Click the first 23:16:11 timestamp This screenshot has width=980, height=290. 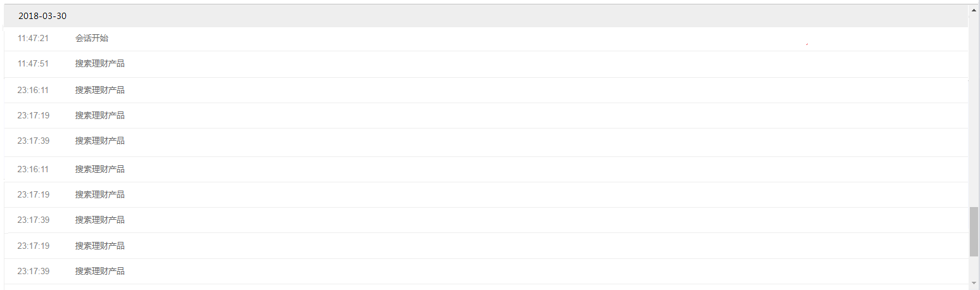tap(33, 90)
